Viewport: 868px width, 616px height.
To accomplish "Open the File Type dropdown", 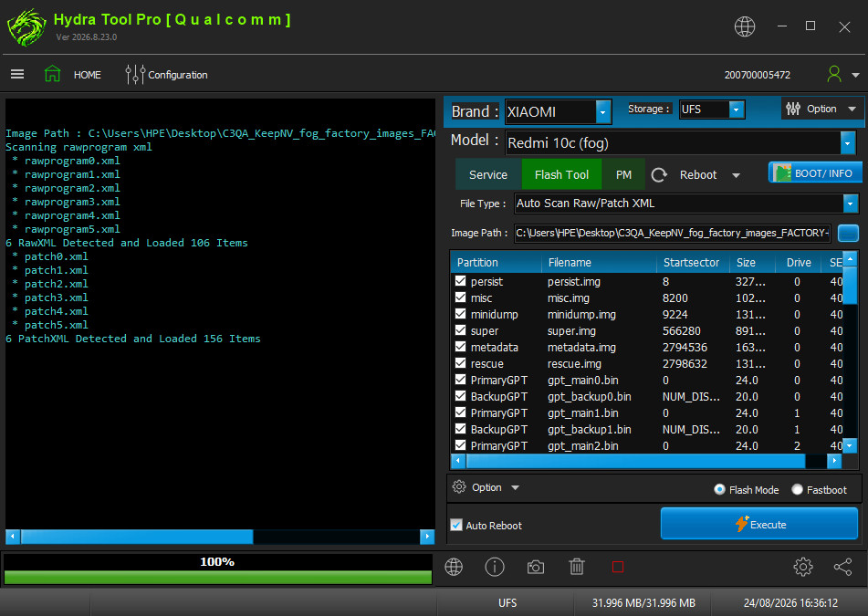I will pyautogui.click(x=851, y=204).
